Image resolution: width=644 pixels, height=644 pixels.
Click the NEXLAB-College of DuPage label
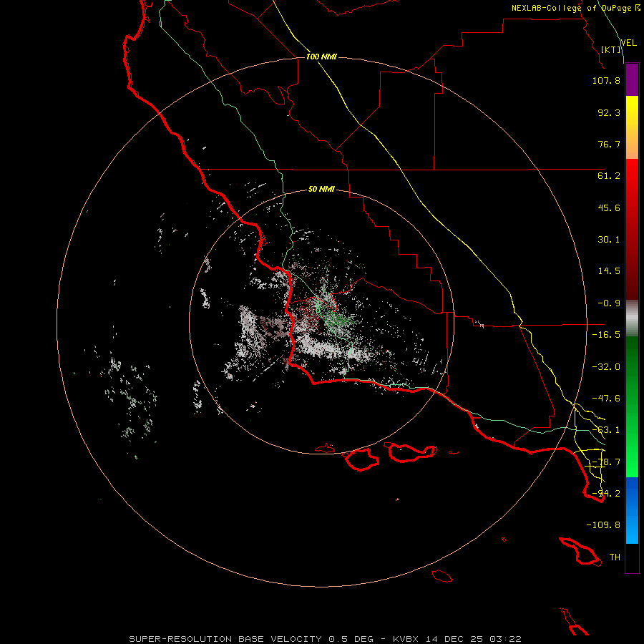(x=575, y=8)
